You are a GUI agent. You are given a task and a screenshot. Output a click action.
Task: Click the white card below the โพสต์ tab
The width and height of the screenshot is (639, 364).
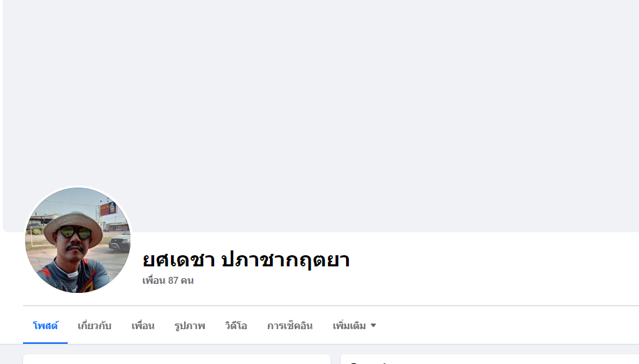177,359
